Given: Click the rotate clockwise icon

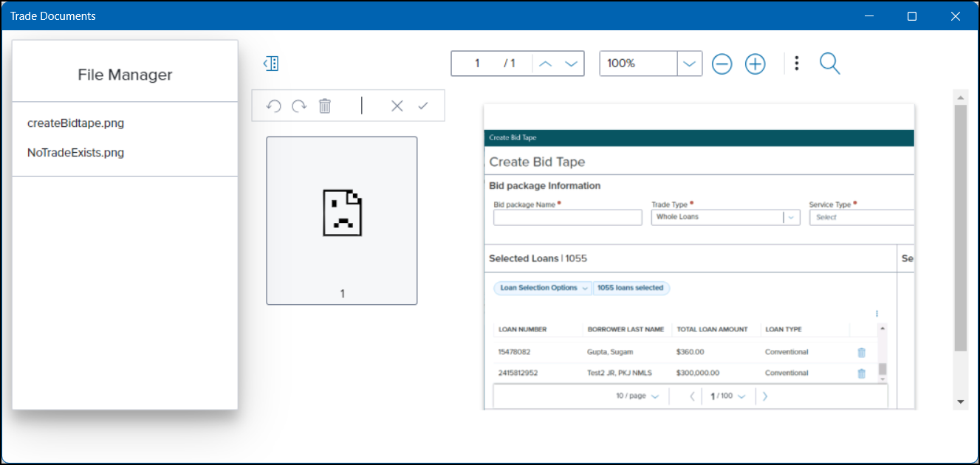Looking at the screenshot, I should point(299,106).
